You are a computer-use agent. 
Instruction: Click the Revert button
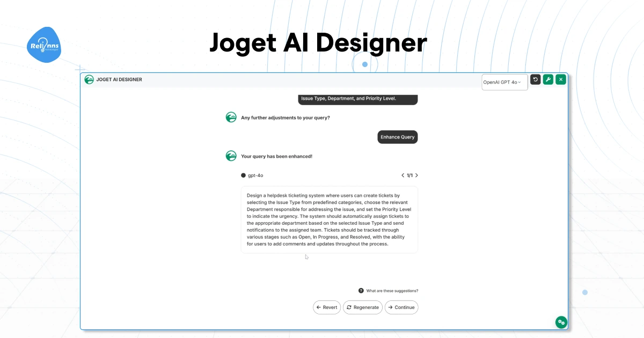327,307
